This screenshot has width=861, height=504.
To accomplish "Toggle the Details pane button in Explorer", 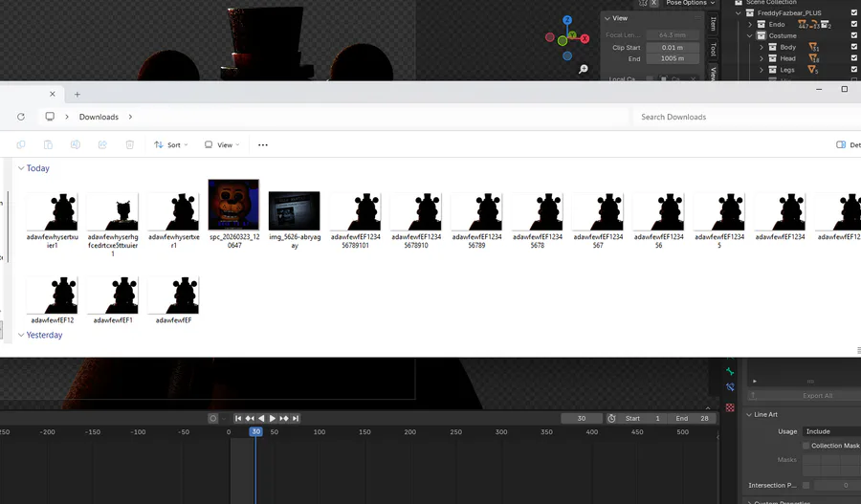I will [x=847, y=145].
